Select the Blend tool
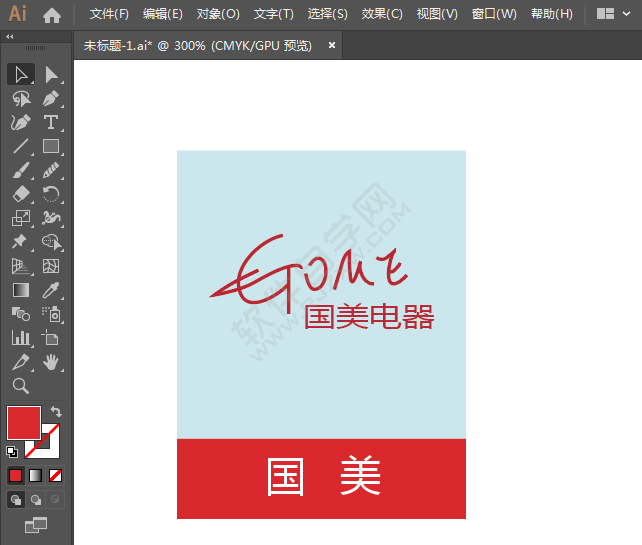642x545 pixels. [21, 314]
